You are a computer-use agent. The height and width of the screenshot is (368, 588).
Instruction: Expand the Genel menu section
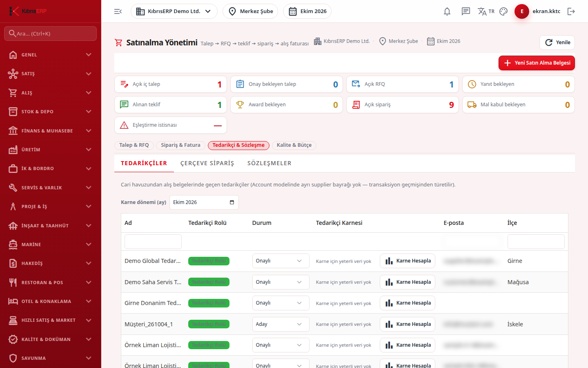pos(51,55)
